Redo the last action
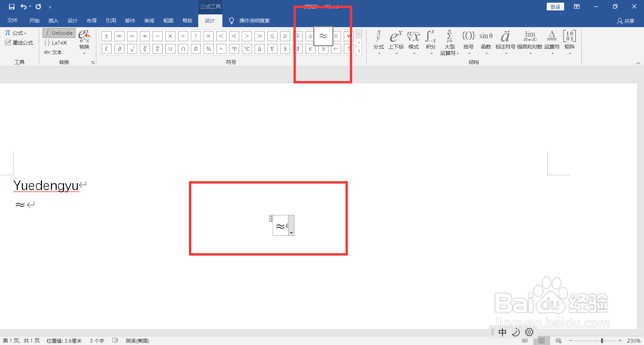This screenshot has width=644, height=345. tap(38, 7)
